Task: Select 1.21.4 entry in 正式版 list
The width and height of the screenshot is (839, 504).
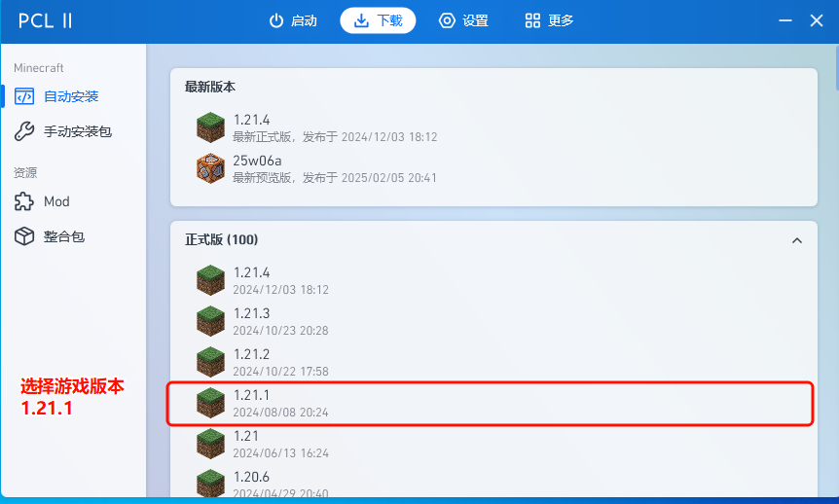Action: pyautogui.click(x=491, y=280)
